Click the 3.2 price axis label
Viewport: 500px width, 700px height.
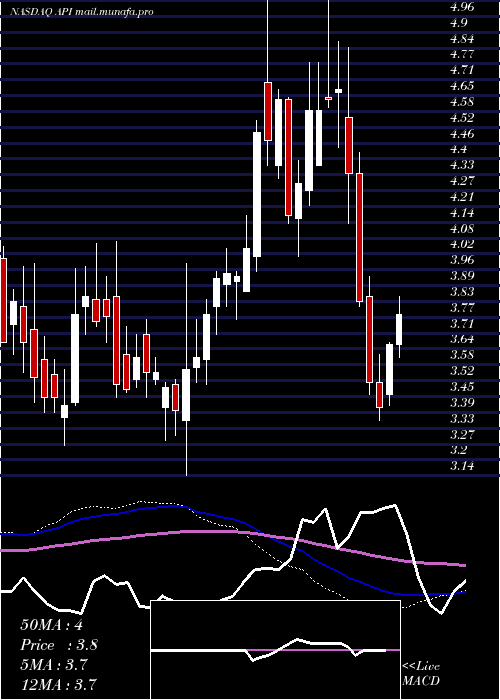pyautogui.click(x=460, y=450)
